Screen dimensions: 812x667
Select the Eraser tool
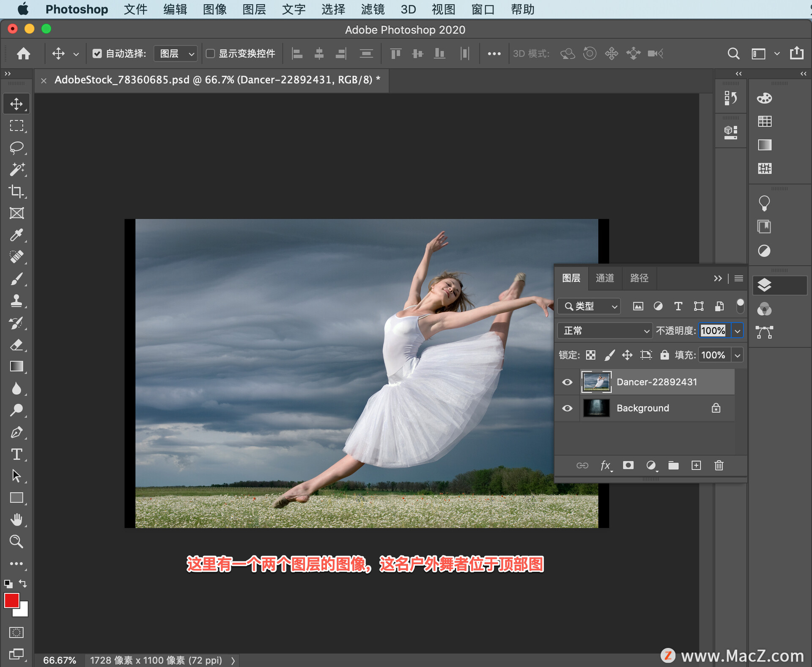coord(16,345)
